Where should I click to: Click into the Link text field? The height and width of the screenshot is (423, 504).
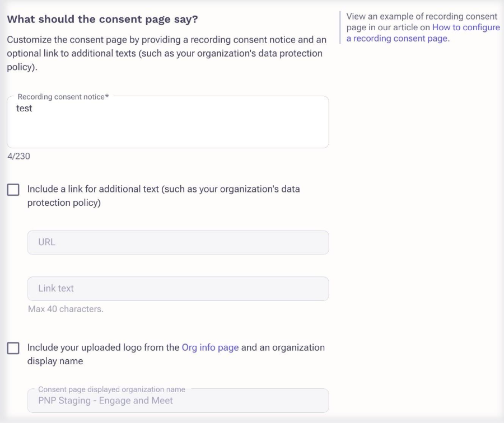tap(178, 289)
